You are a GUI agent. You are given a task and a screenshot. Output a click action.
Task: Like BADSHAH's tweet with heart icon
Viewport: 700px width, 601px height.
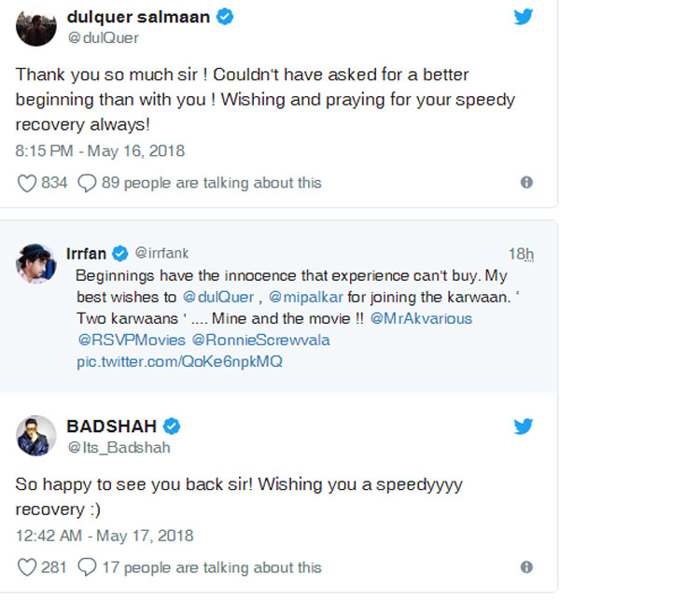(27, 567)
